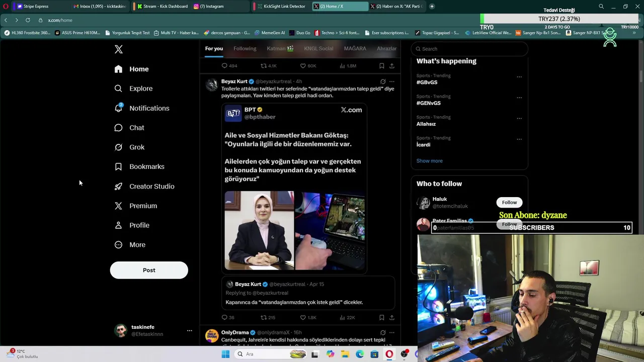Open the #GENvGS trending topic
Image resolution: width=644 pixels, height=362 pixels.
pyautogui.click(x=428, y=103)
